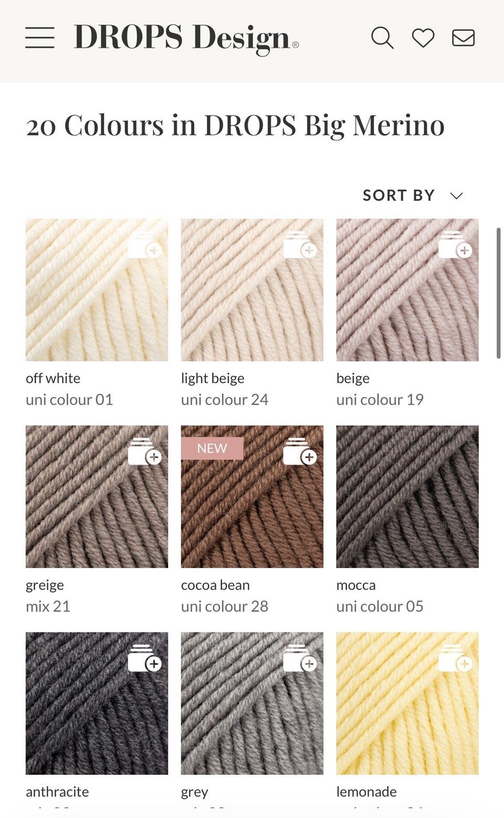The image size is (504, 818).
Task: Select the mocca yarn thumbnail
Action: click(407, 496)
